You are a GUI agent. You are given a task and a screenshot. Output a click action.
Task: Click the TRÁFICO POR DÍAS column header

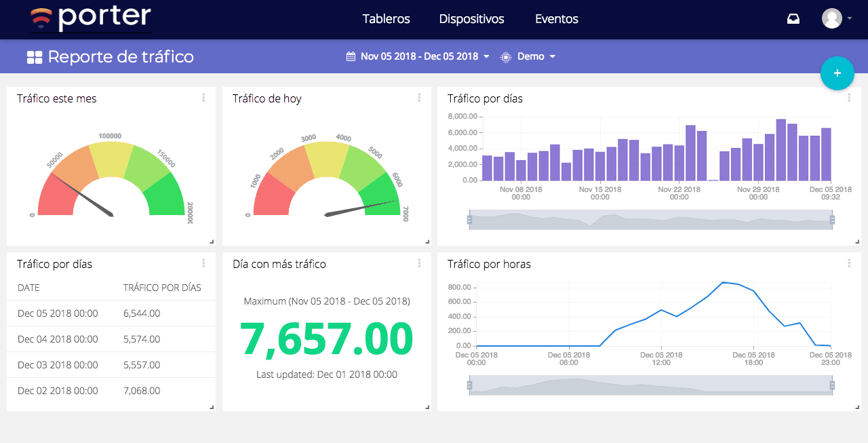click(x=162, y=288)
